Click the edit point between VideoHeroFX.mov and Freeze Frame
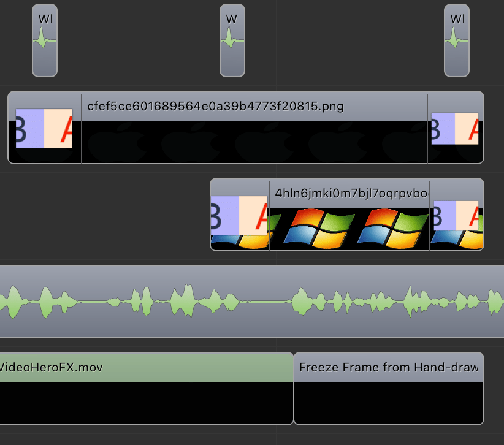Image resolution: width=504 pixels, height=445 pixels. pos(294,389)
